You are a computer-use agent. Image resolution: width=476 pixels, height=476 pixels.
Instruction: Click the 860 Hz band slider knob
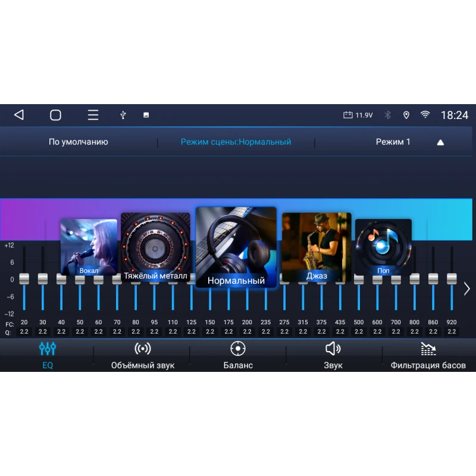pyautogui.click(x=433, y=278)
